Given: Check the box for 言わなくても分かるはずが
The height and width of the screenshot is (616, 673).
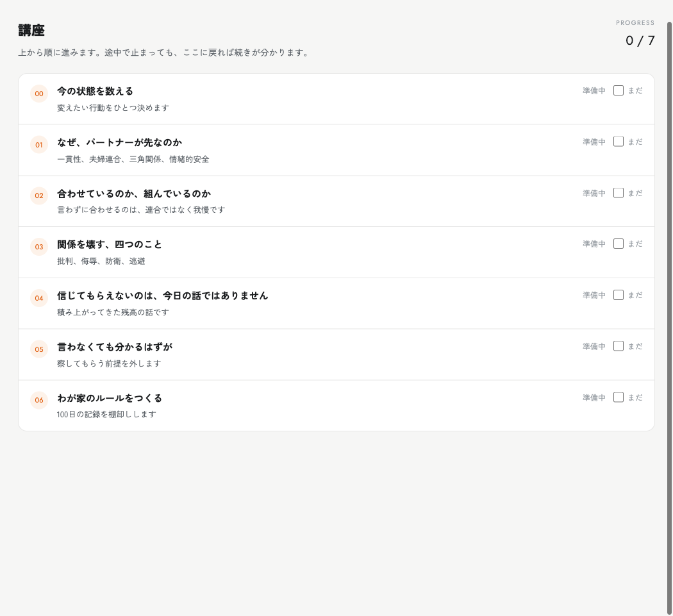Looking at the screenshot, I should (x=618, y=346).
